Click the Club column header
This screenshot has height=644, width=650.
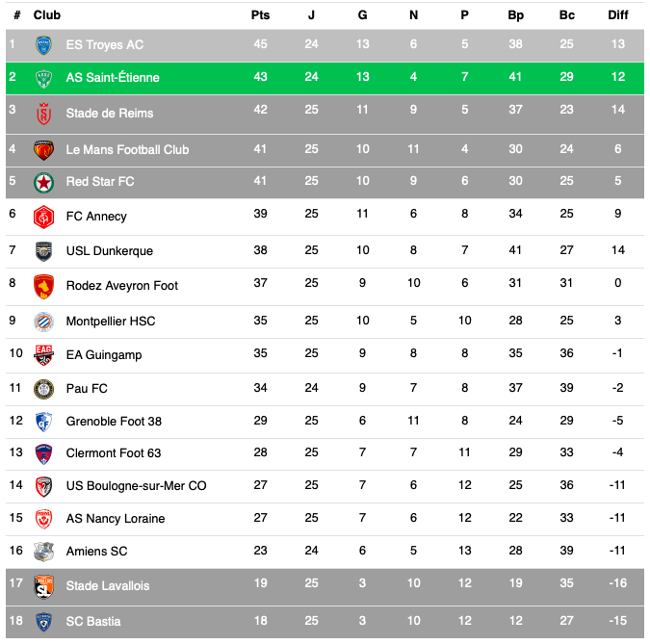[47, 15]
